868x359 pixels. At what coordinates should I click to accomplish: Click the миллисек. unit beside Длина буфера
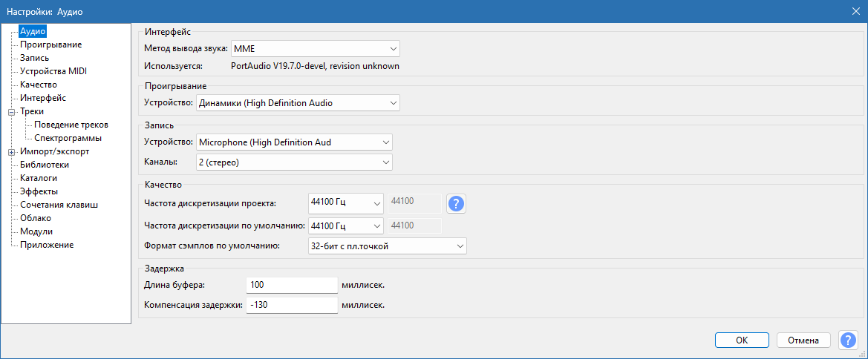[x=363, y=286]
